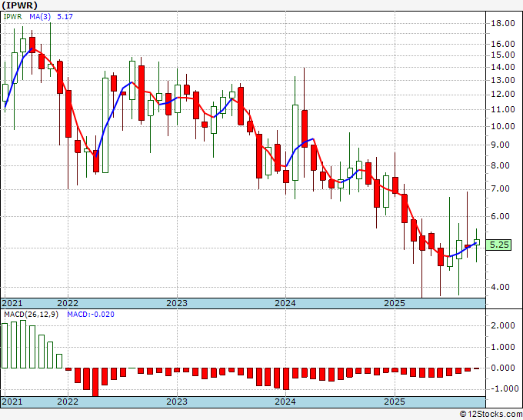
Task: Click the MACD(26,12,9) indicator label
Action: point(31,315)
